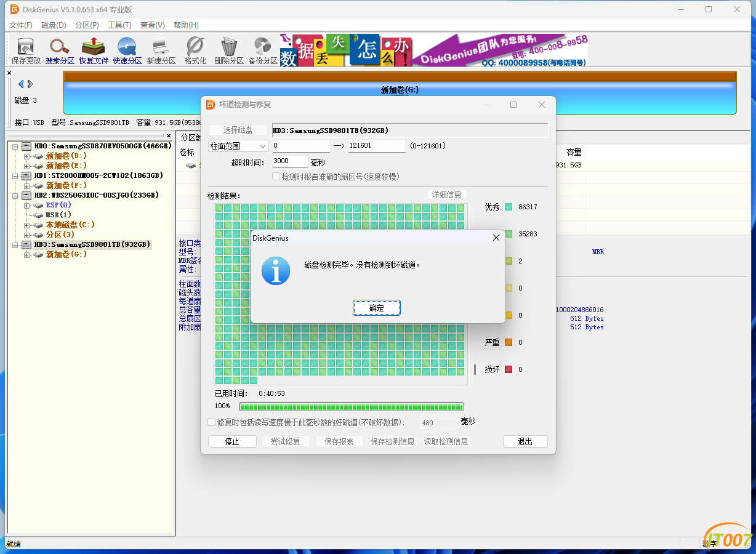This screenshot has height=554, width=756.
Task: Open the Tools (工具) menu
Action: point(119,25)
